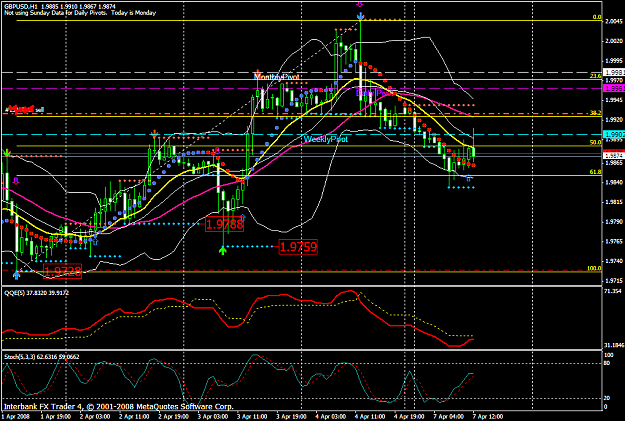Image resolution: width=625 pixels, height=421 pixels.
Task: Click 1.9715 on the price axis
Action: [x=614, y=281]
